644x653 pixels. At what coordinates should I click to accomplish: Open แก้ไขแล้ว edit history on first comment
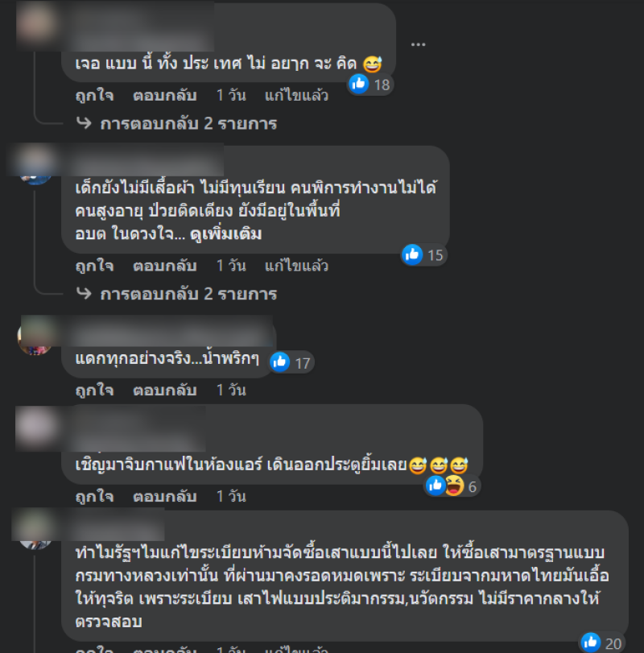(296, 95)
